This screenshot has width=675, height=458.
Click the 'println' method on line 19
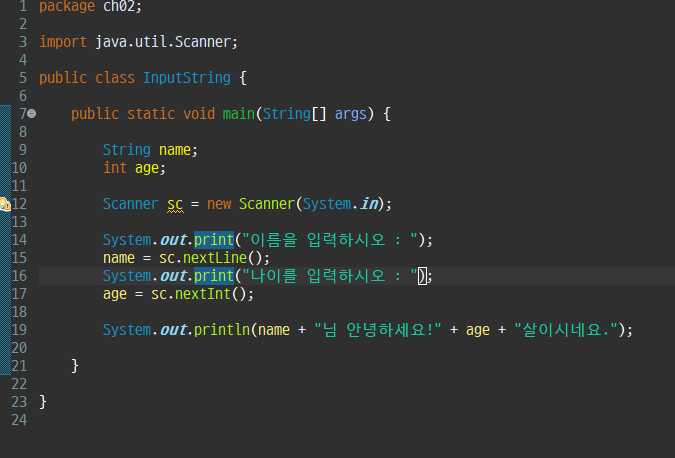pyautogui.click(x=222, y=330)
